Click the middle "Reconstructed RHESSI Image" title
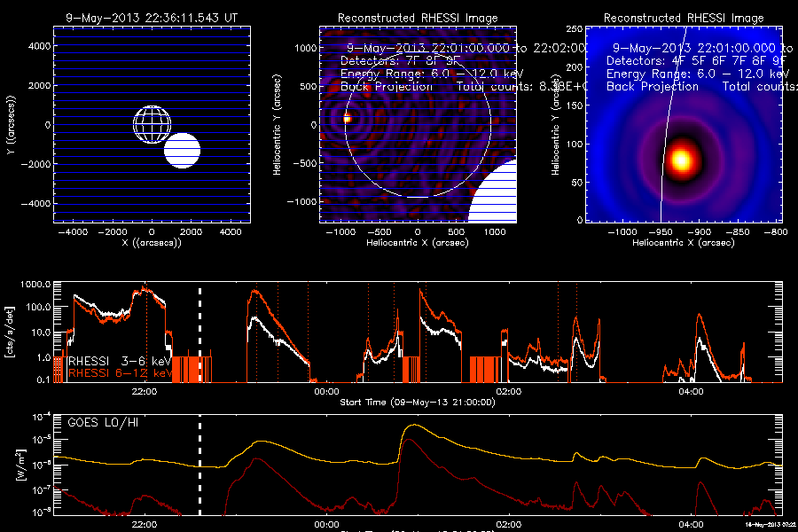 (418, 18)
